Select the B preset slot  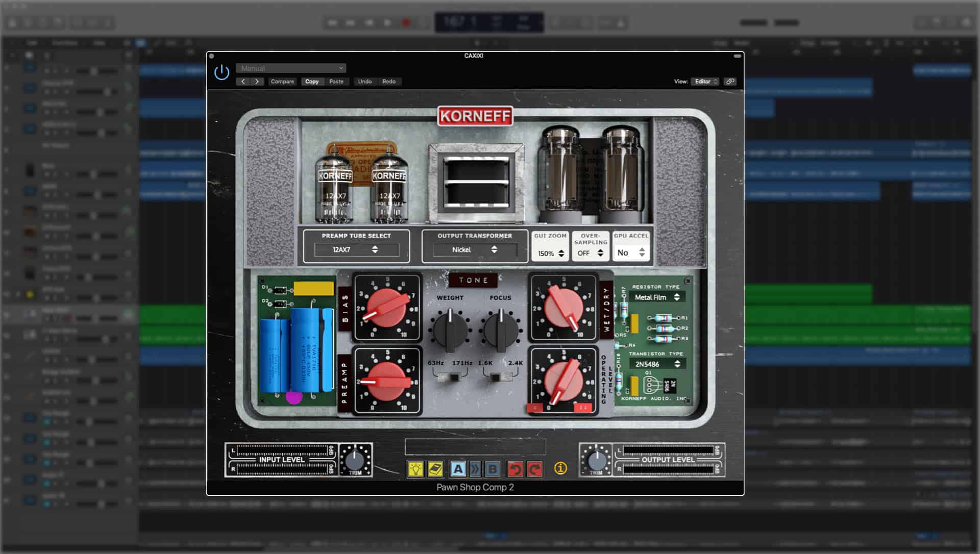(492, 469)
